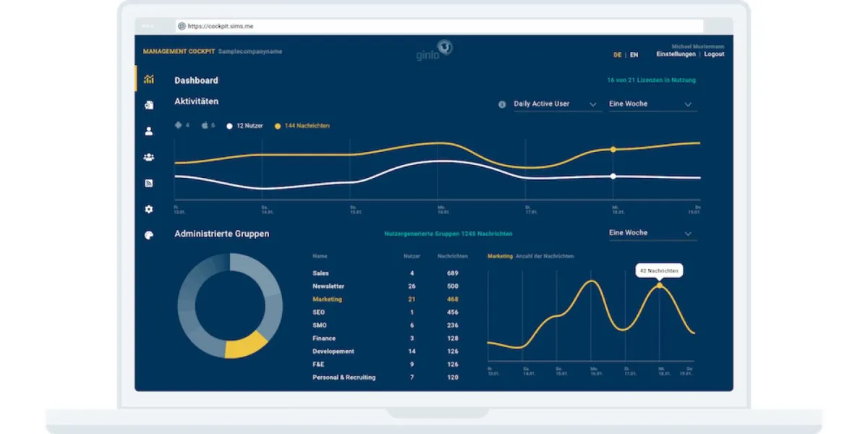This screenshot has width=868, height=434.
Task: Open the Eine Woche dropdown for Administrierte Gruppen
Action: 651,233
